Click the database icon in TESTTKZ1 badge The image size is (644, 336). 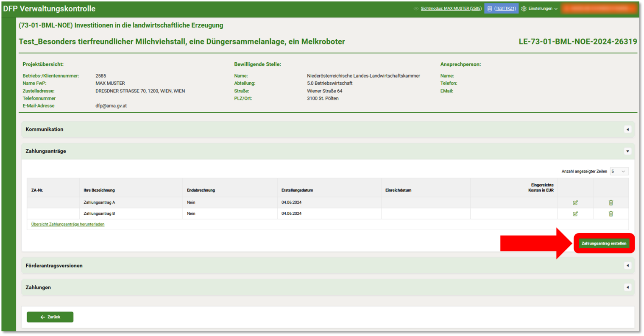coord(490,8)
